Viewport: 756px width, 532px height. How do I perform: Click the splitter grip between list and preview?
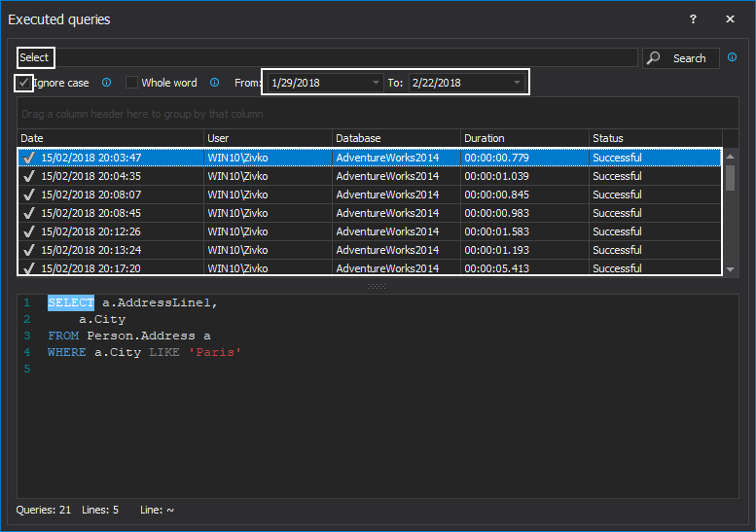pos(377,286)
